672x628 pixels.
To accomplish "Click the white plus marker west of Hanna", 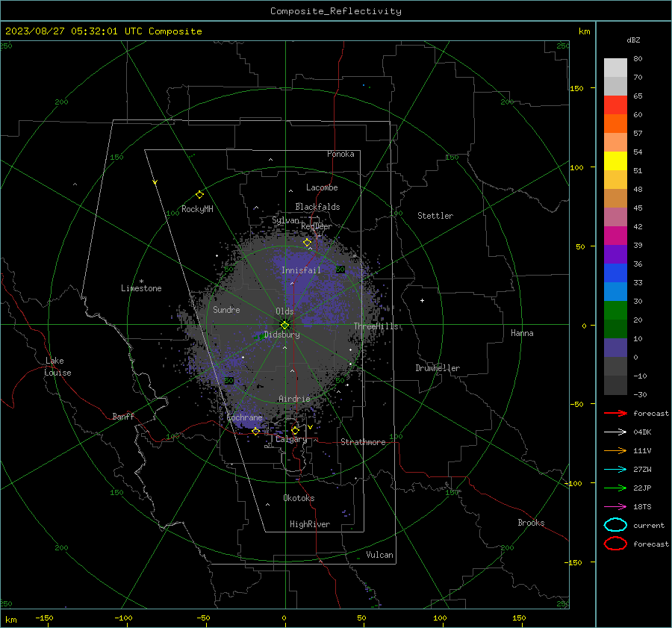I will [x=422, y=300].
